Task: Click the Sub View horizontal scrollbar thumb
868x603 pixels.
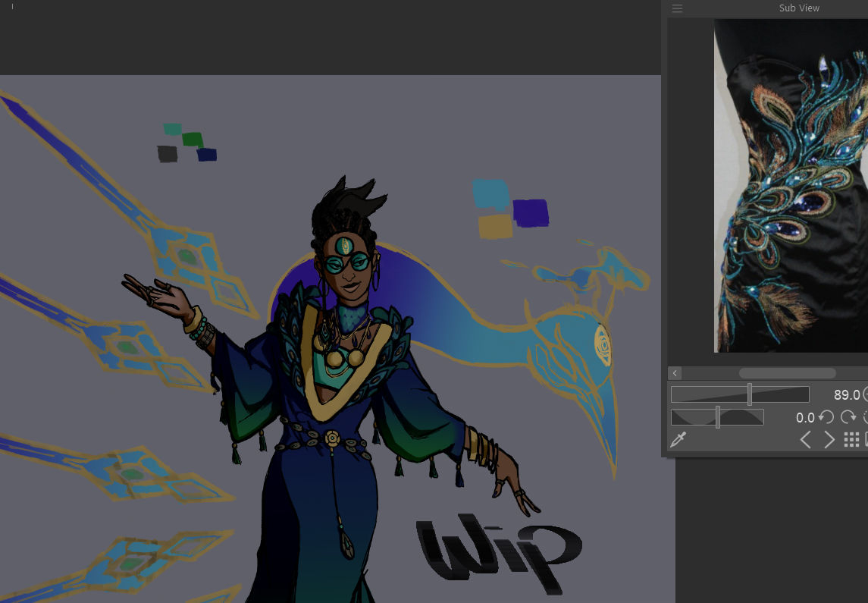Action: point(787,373)
